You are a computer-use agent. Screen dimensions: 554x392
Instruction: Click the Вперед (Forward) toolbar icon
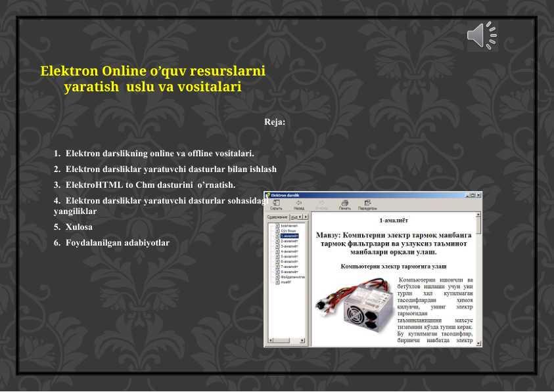click(322, 205)
